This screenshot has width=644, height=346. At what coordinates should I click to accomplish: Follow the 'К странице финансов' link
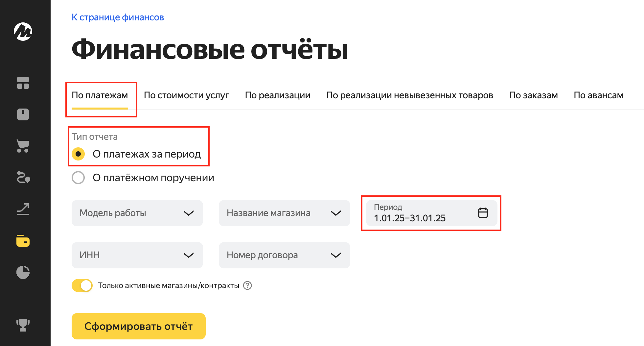pyautogui.click(x=118, y=17)
